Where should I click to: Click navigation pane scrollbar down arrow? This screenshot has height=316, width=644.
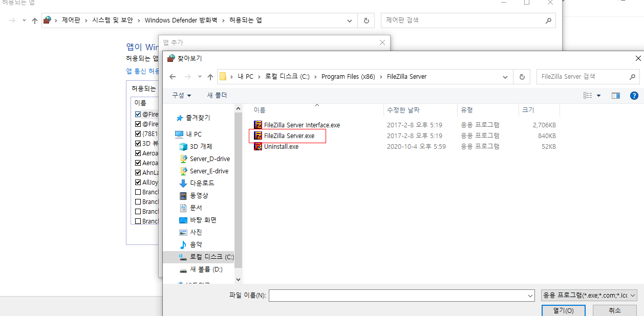coord(238,280)
